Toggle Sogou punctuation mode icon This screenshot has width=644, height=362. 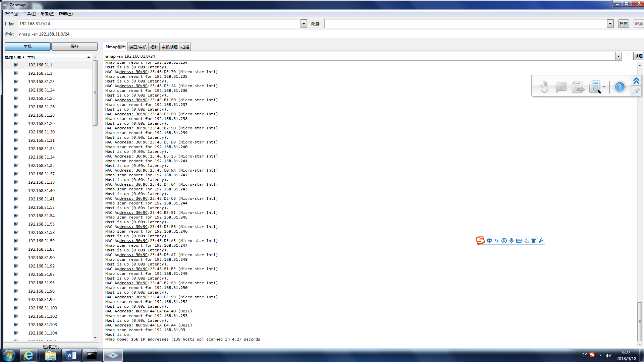tap(497, 241)
